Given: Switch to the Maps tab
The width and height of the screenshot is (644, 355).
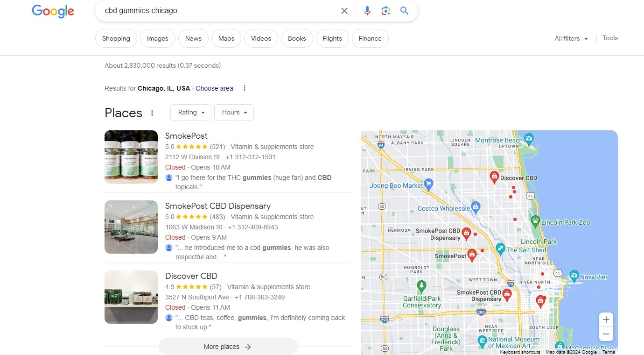Looking at the screenshot, I should tap(226, 38).
